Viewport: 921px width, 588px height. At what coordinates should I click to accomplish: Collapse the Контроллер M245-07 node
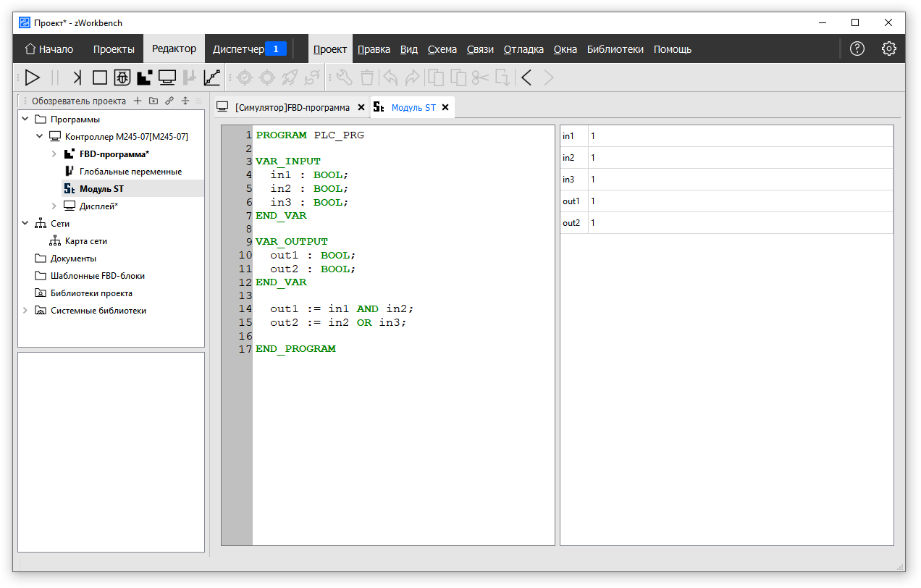coord(40,137)
